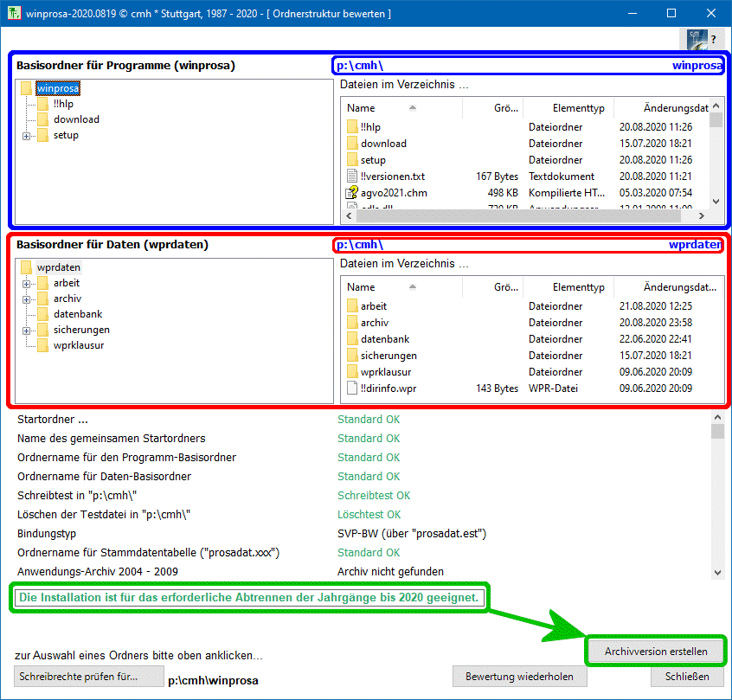Expand the arbeit folder node
732x700 pixels.
point(26,284)
